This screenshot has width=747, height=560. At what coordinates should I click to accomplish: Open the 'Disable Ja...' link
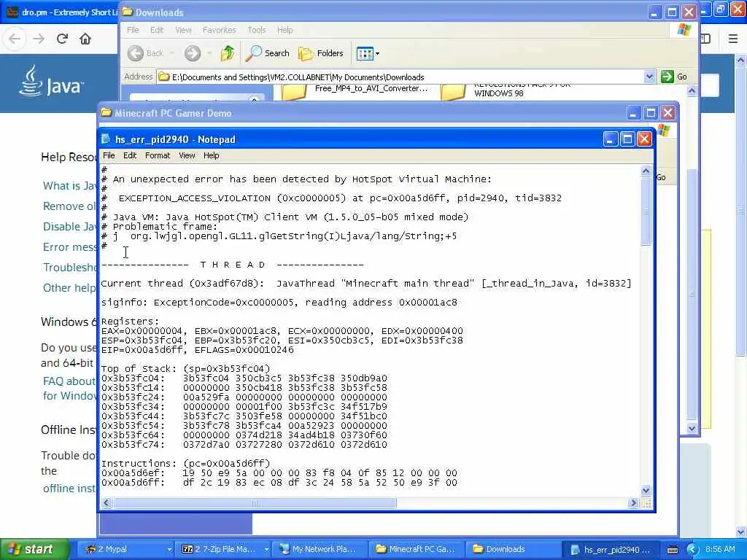[69, 227]
